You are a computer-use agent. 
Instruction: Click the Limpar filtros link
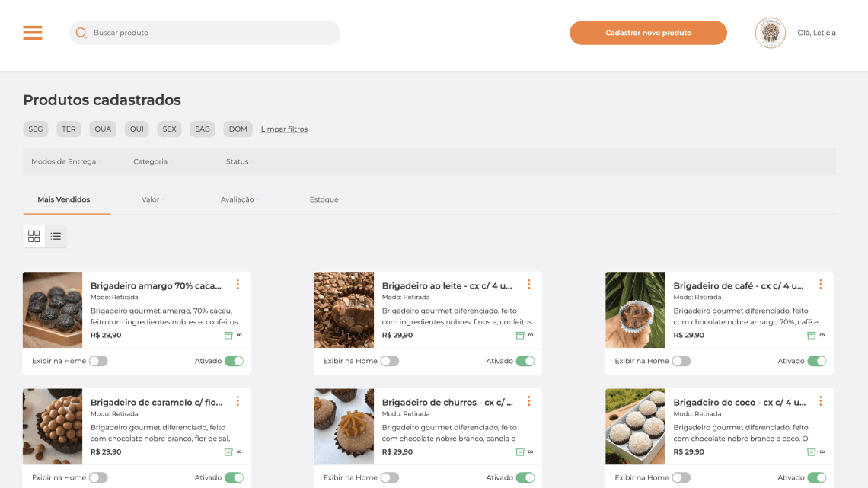[284, 129]
